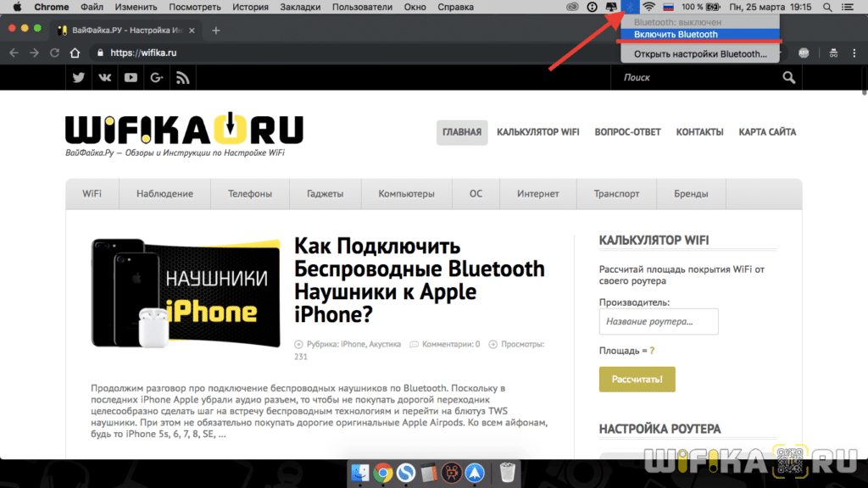Open the "Компьютеры" category tab

[406, 193]
